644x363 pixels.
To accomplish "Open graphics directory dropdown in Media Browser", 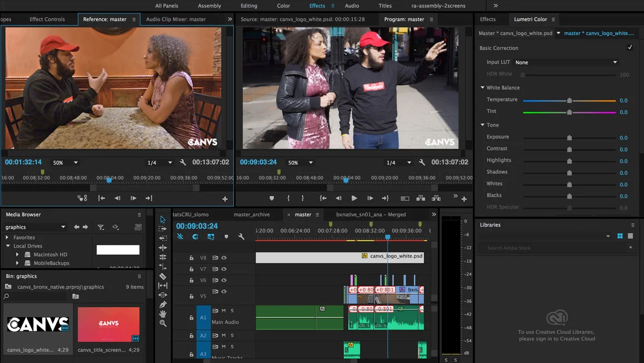I will 35,227.
